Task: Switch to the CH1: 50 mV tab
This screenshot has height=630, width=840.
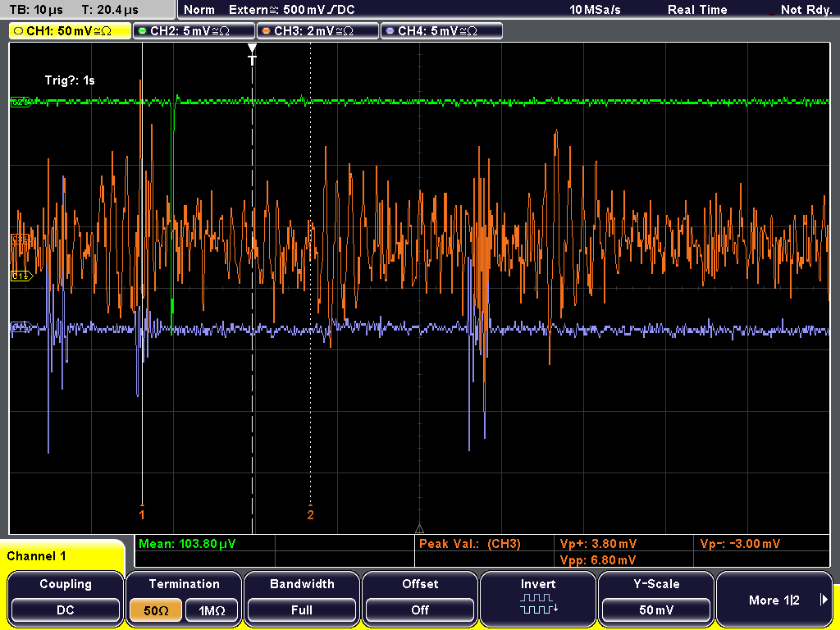Action: [x=71, y=31]
